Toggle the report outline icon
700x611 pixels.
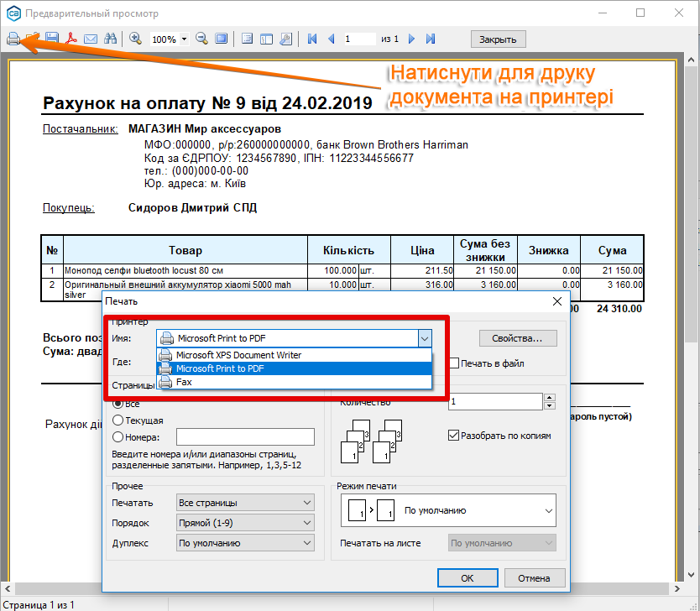coord(247,39)
